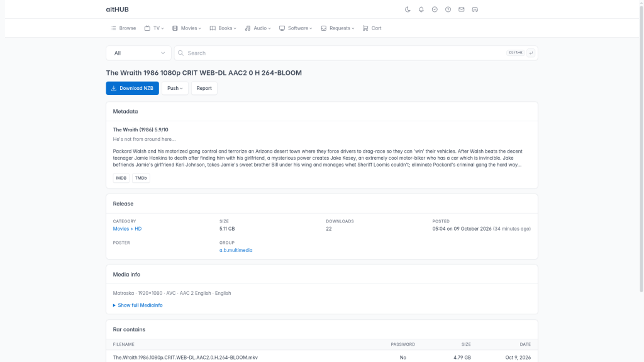Image resolution: width=644 pixels, height=362 pixels.
Task: Open the IMDB link badge
Action: click(x=121, y=178)
